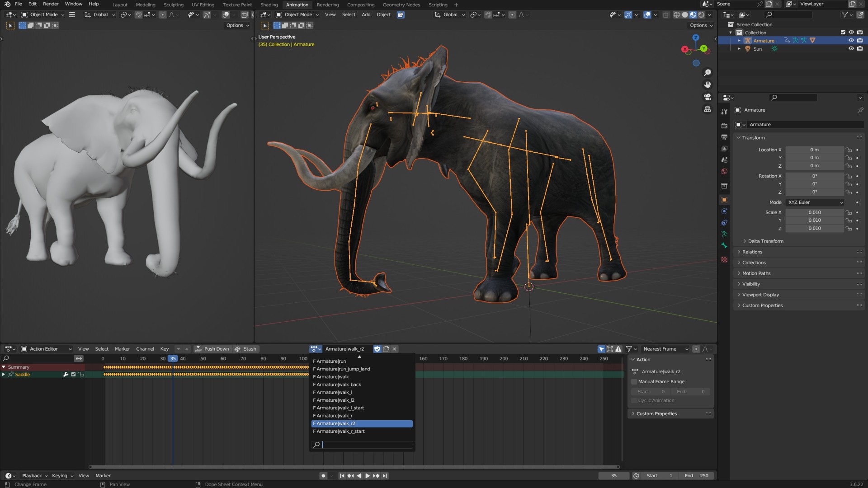Toggle the Saddle channel mute checkbox
The height and width of the screenshot is (488, 868).
point(73,375)
